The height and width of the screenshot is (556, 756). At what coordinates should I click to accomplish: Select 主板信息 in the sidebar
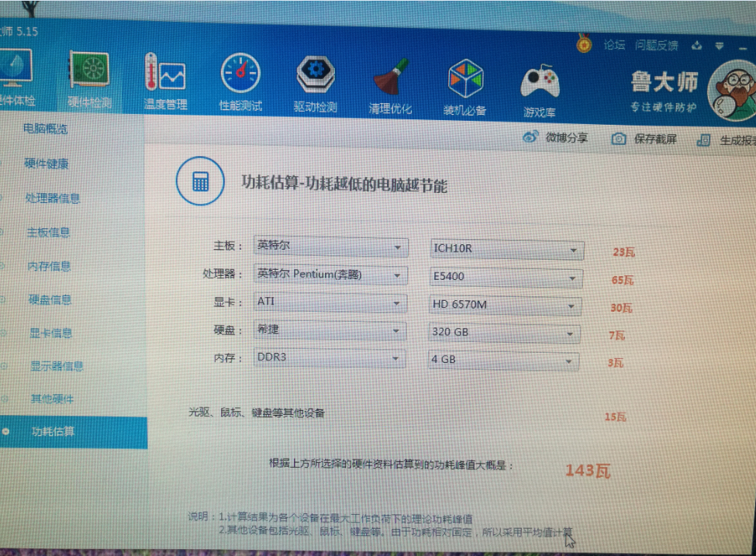coord(48,233)
